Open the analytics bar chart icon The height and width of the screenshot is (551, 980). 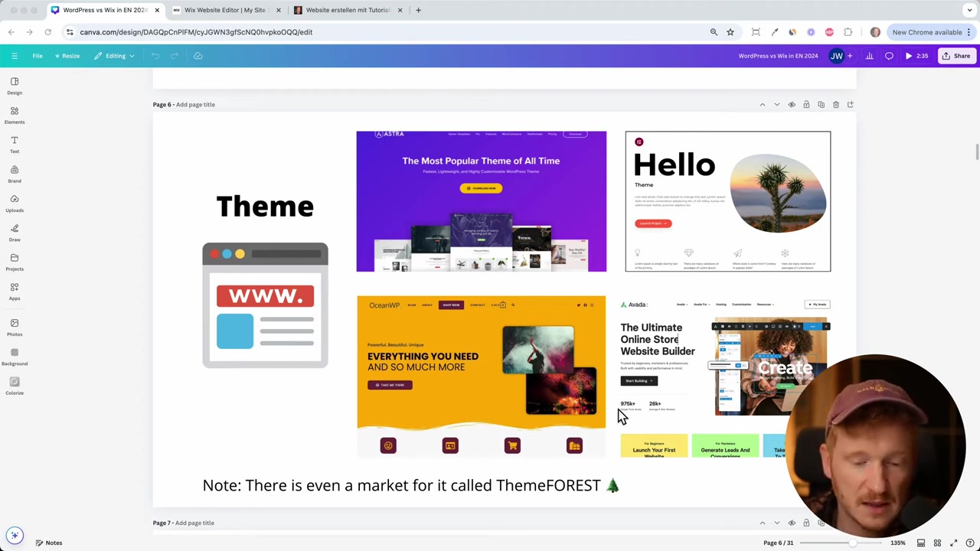pos(870,56)
